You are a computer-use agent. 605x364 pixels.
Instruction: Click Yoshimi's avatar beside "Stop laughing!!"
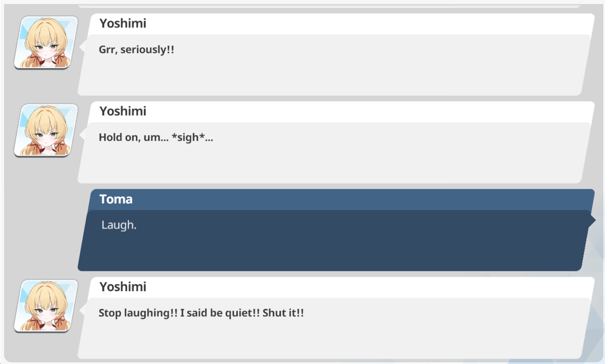pos(46,306)
